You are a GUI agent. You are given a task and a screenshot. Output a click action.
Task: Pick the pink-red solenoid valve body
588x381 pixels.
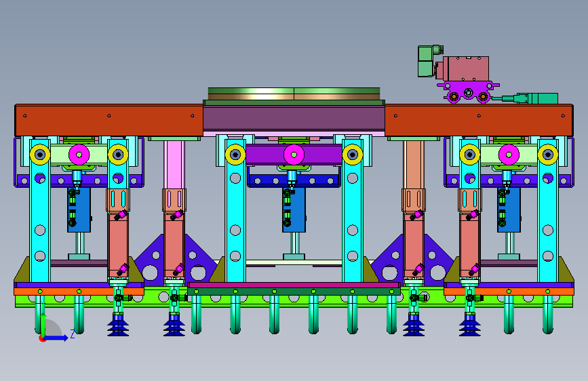[466, 68]
